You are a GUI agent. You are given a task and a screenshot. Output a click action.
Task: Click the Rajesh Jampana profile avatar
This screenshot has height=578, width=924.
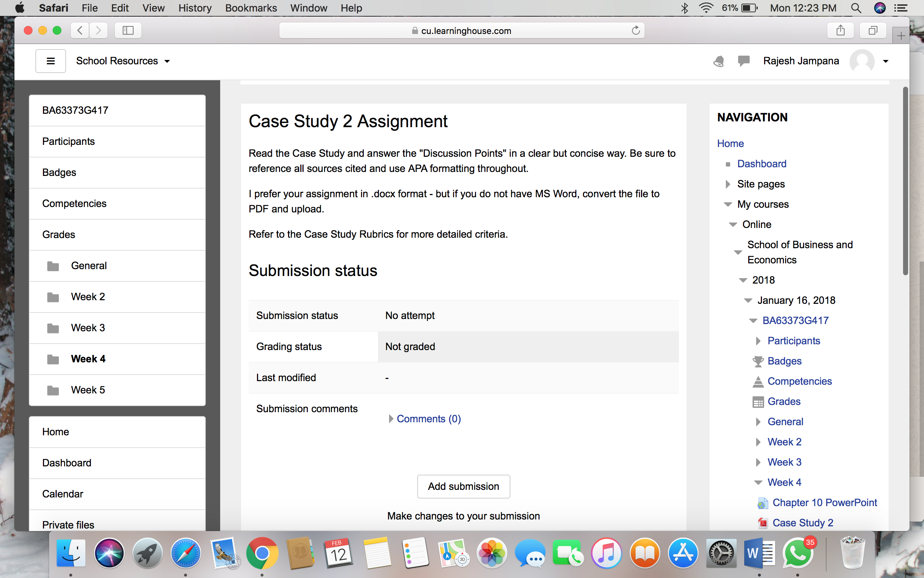click(862, 61)
